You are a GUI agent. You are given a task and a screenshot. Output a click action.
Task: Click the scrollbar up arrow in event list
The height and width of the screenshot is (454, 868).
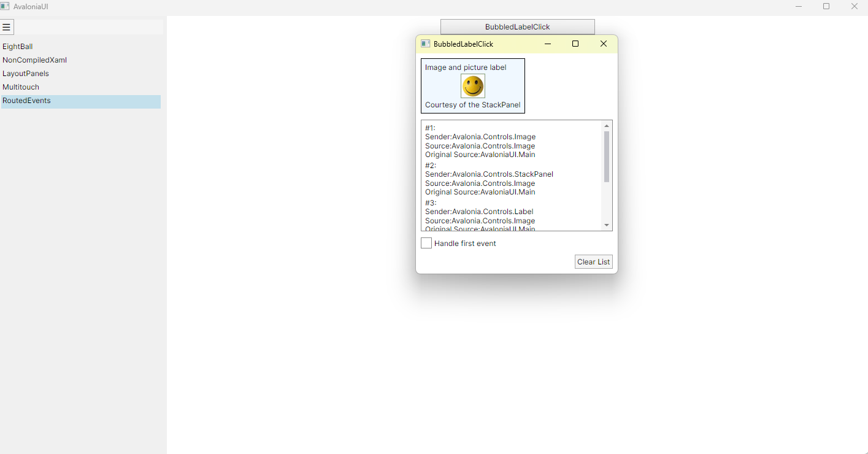(607, 126)
